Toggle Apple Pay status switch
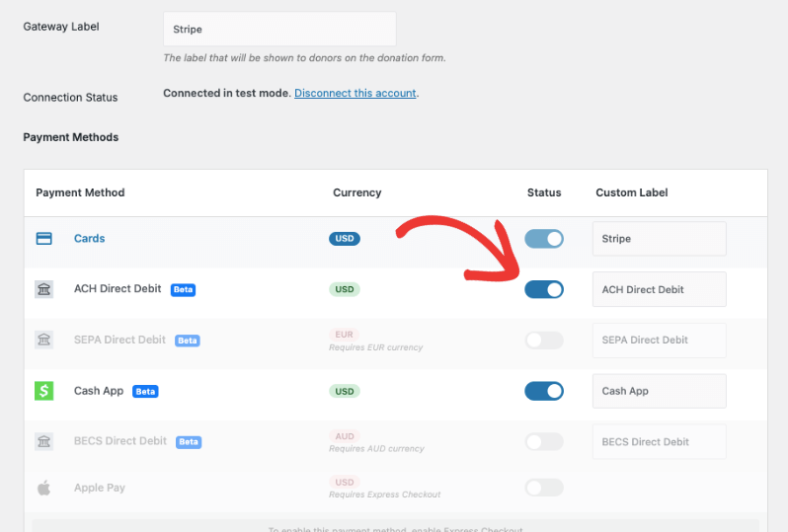The width and height of the screenshot is (788, 532). [544, 488]
